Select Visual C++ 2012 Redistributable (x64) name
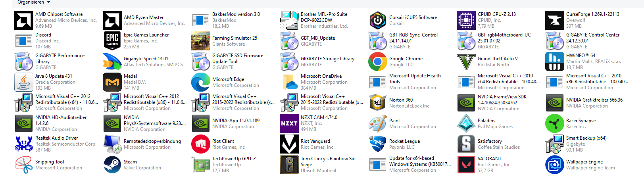This screenshot has width=644, height=194. (x=67, y=99)
